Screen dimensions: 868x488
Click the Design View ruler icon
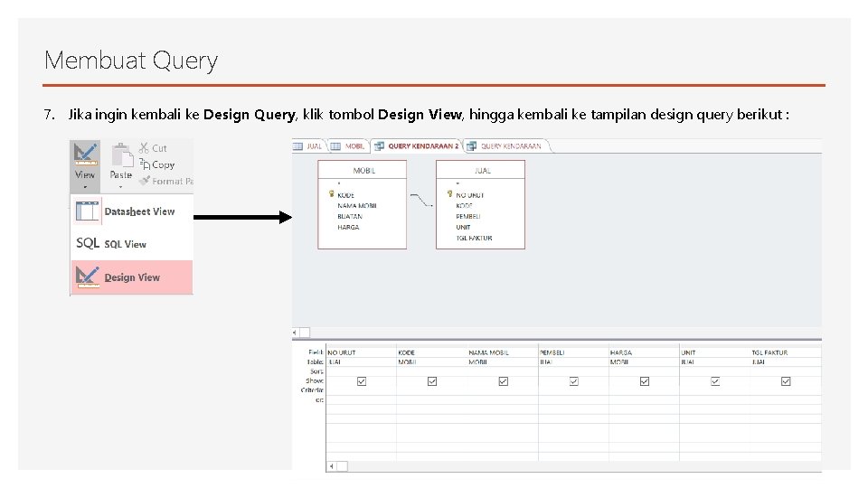(x=87, y=277)
